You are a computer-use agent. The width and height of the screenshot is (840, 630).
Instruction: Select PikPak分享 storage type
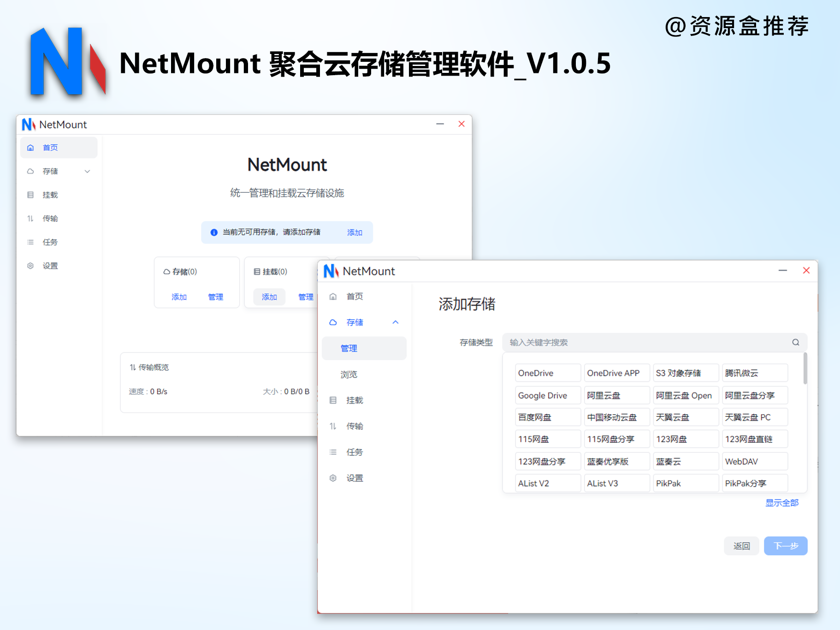[x=755, y=483]
